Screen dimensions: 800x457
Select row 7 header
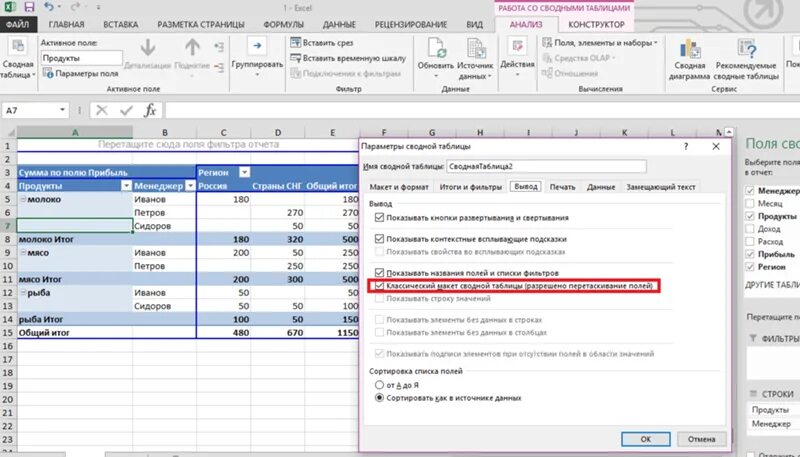click(8, 226)
